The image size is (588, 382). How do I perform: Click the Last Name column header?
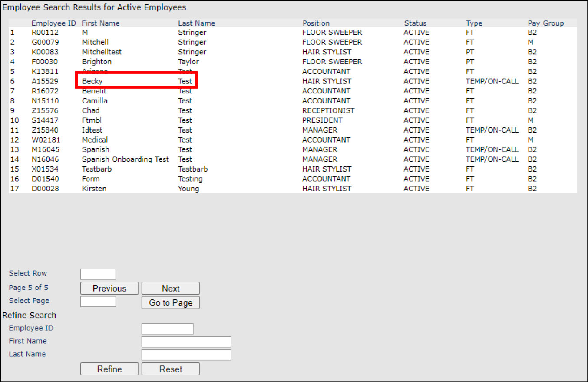pos(196,23)
